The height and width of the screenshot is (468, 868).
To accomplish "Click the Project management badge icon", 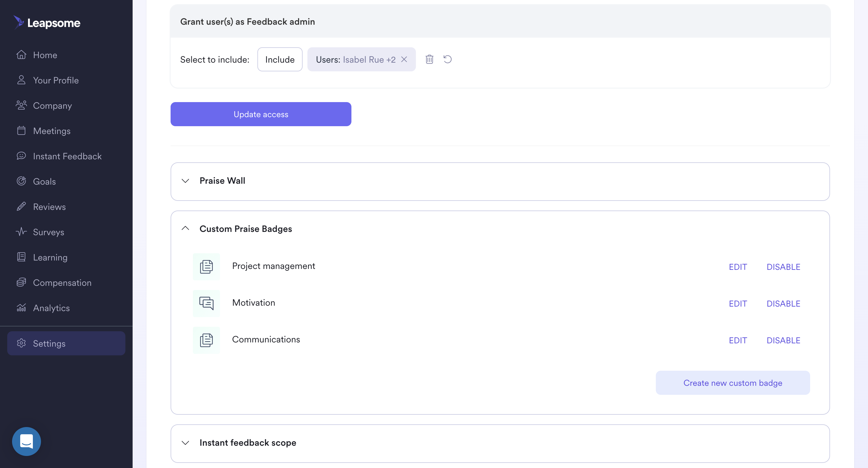I will (206, 267).
